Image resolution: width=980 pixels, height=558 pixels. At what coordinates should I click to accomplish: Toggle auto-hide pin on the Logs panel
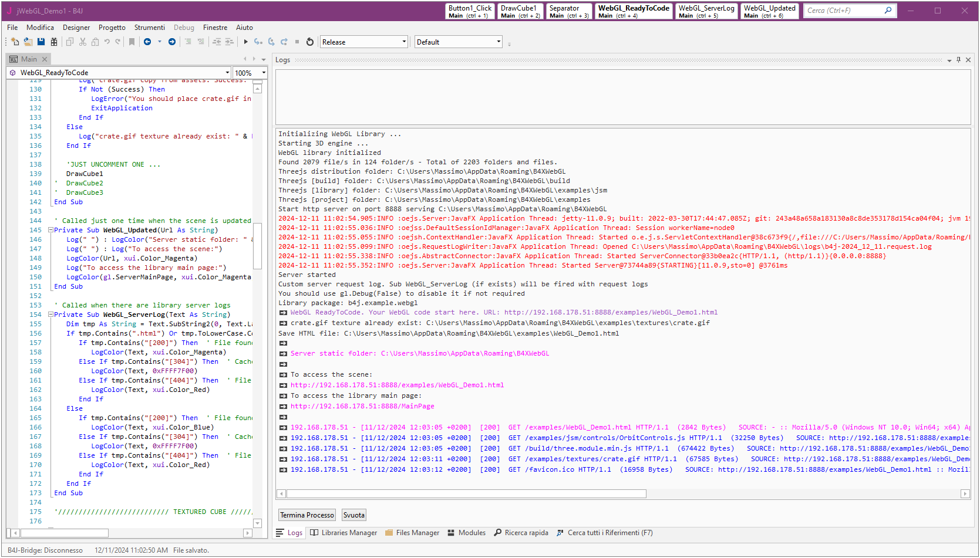pyautogui.click(x=958, y=60)
